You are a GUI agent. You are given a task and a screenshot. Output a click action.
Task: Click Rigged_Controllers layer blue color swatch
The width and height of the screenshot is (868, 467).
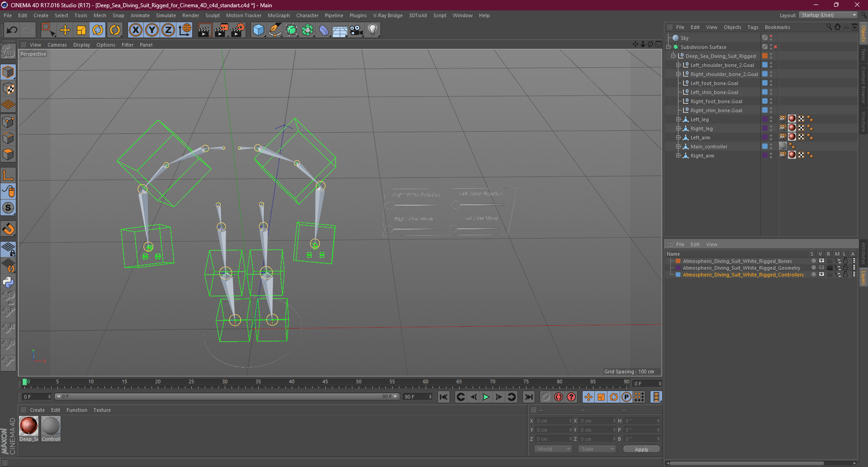(x=678, y=275)
